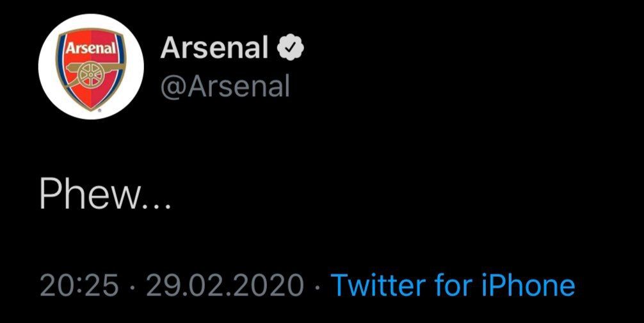
Task: Open the @Arsenal handle
Action: pyautogui.click(x=225, y=87)
